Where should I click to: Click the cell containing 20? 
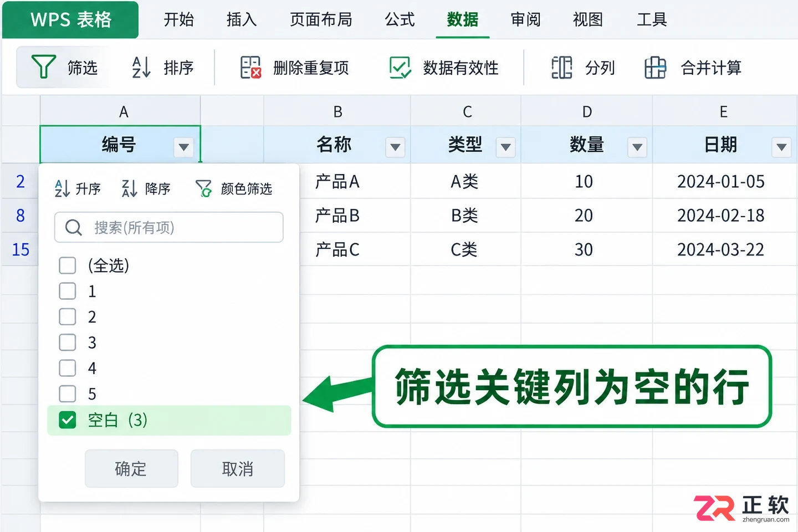point(587,215)
